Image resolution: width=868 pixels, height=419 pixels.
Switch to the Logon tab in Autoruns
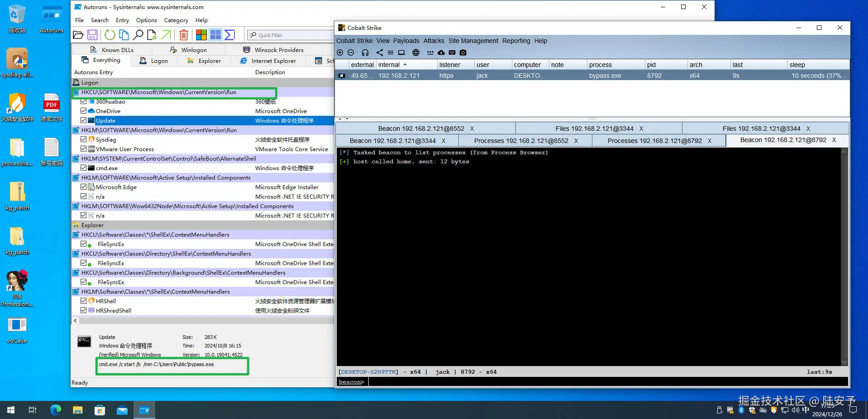pos(154,61)
